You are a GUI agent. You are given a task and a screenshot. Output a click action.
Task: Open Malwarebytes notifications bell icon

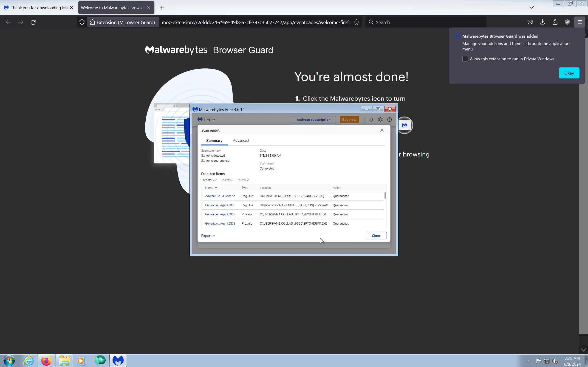(x=371, y=120)
